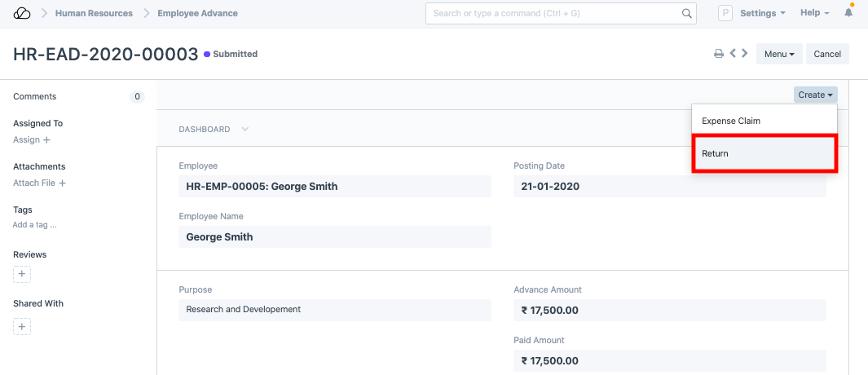Image resolution: width=868 pixels, height=375 pixels.
Task: Open the Help dropdown
Action: tap(814, 14)
